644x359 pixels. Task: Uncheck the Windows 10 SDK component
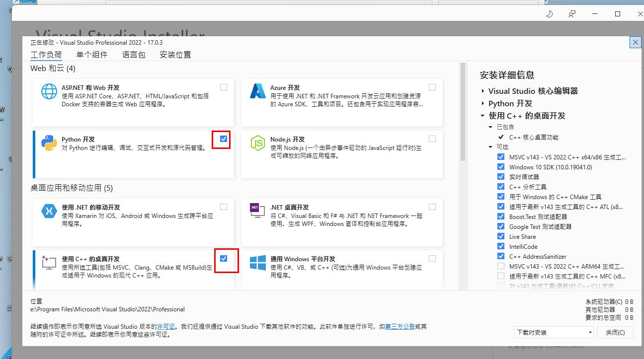point(501,167)
